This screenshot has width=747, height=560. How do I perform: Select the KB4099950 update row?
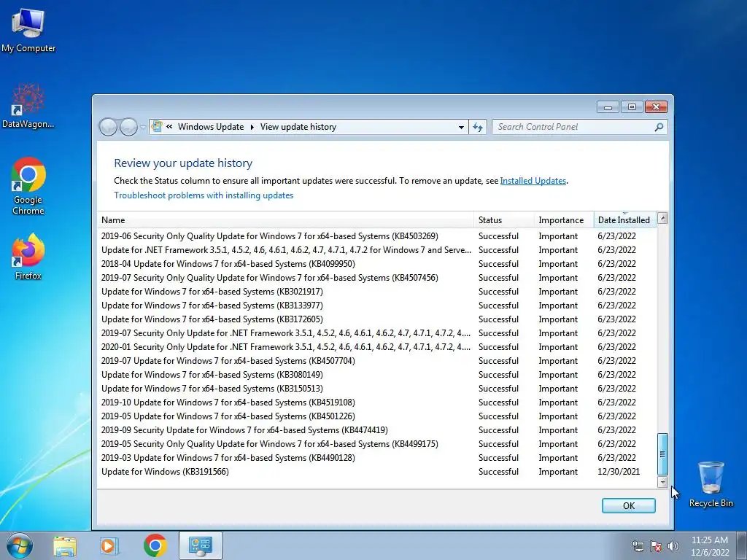click(376, 264)
